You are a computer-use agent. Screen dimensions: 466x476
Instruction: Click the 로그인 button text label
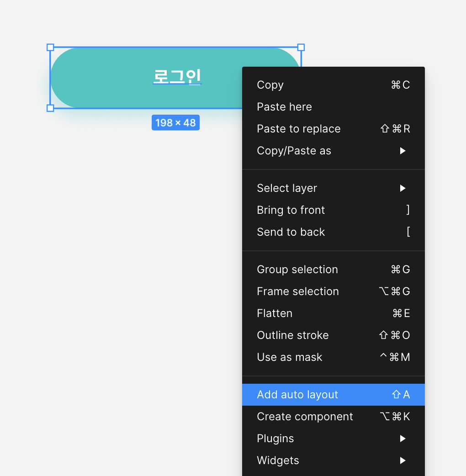tap(176, 77)
